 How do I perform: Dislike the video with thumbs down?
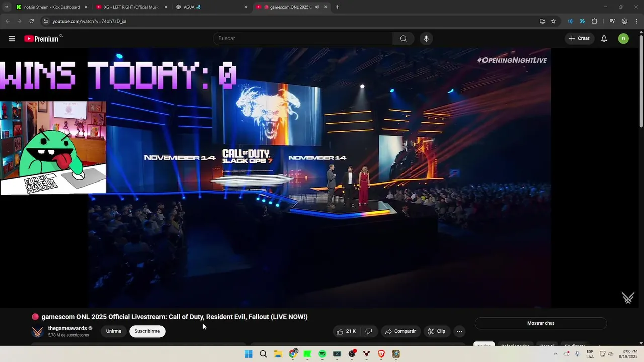click(x=369, y=331)
